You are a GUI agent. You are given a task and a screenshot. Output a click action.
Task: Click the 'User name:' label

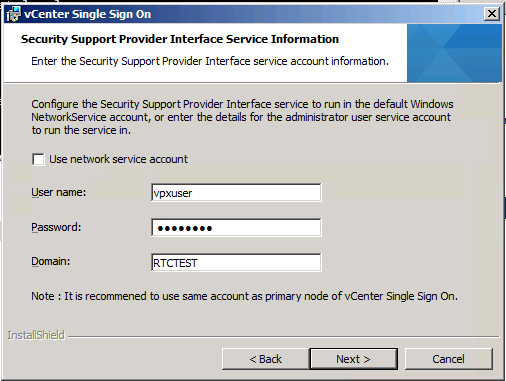(x=59, y=192)
